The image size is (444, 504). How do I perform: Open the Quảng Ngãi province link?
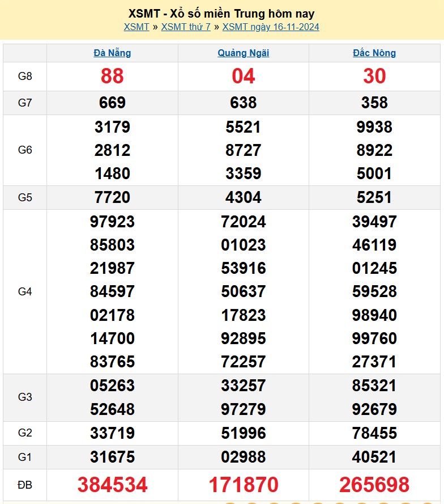[x=244, y=53]
